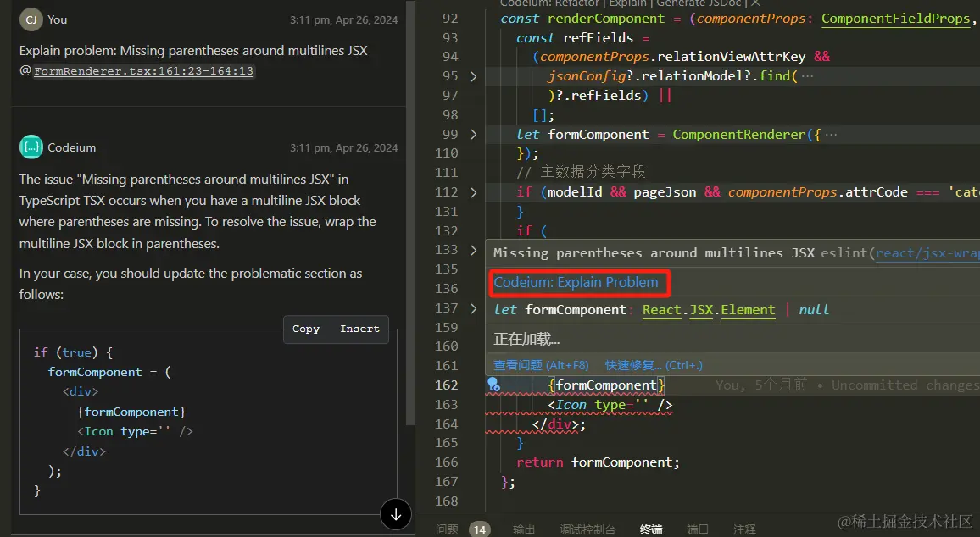Insert the suggested code into editor

click(x=359, y=329)
